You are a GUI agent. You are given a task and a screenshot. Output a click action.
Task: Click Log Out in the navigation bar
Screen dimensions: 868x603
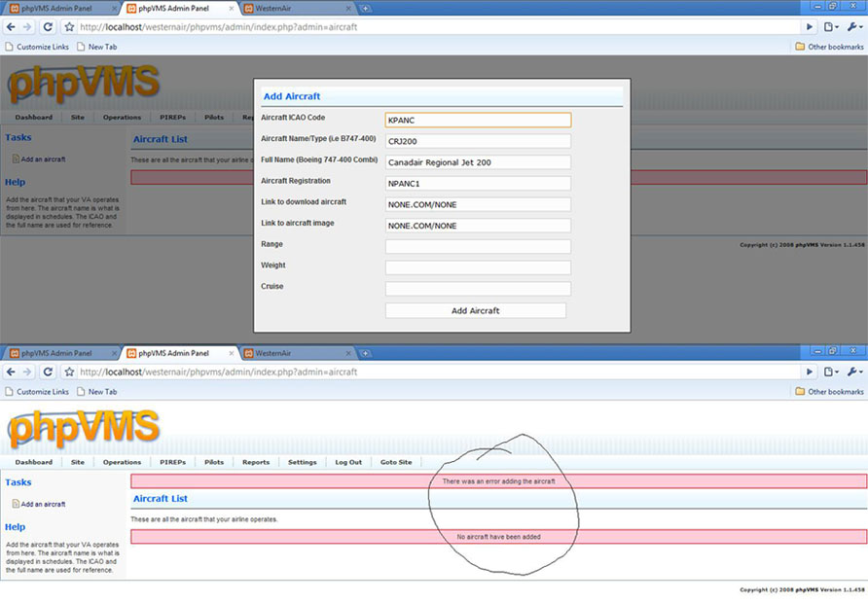point(348,462)
